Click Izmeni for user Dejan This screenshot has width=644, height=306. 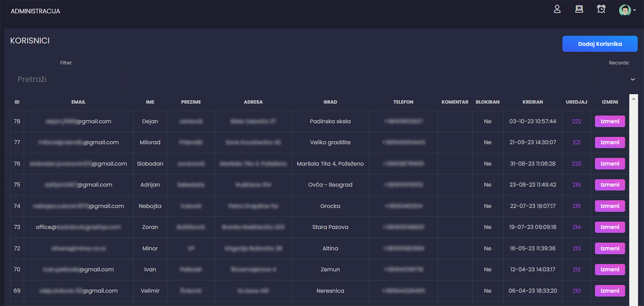610,121
